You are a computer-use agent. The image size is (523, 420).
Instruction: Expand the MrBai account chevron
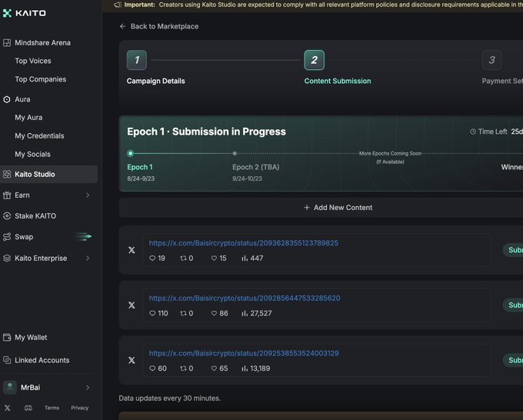coord(88,387)
